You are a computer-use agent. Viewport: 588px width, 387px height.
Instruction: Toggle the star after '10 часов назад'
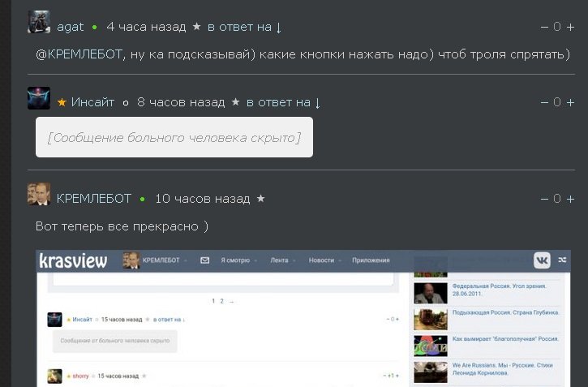pos(260,199)
